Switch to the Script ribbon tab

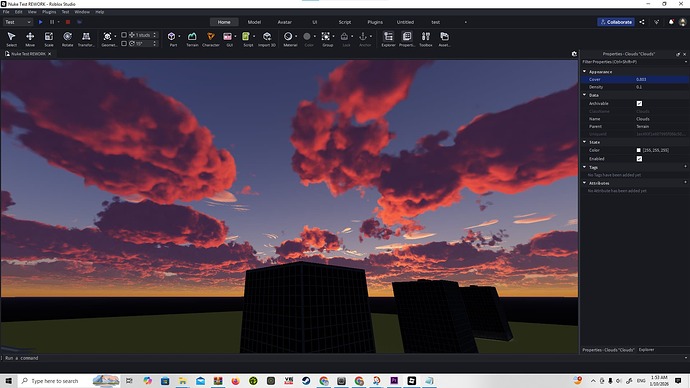tap(345, 22)
